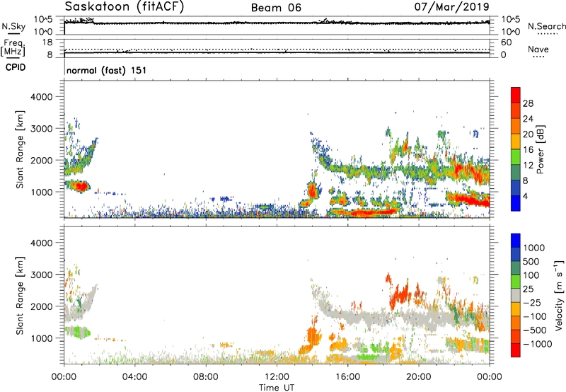Click the 500 label on Velocity colorbar
566x392 pixels.
[x=531, y=261]
